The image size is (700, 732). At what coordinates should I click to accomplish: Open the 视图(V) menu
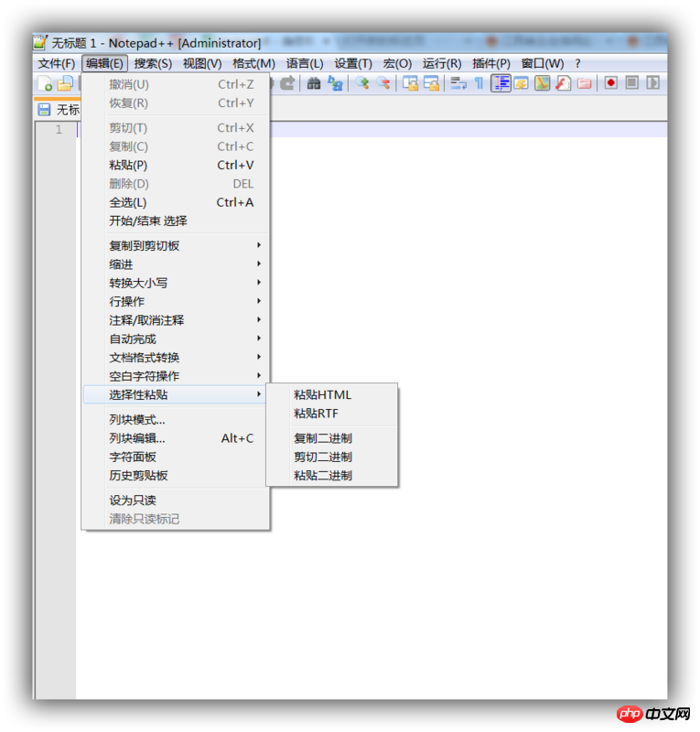tap(202, 63)
